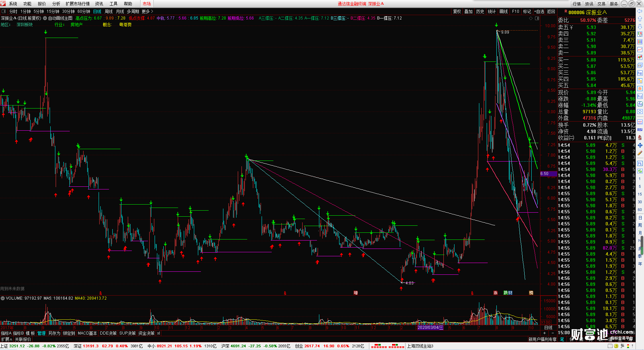Open the 报价 menu
644x350 pixels.
[42, 4]
